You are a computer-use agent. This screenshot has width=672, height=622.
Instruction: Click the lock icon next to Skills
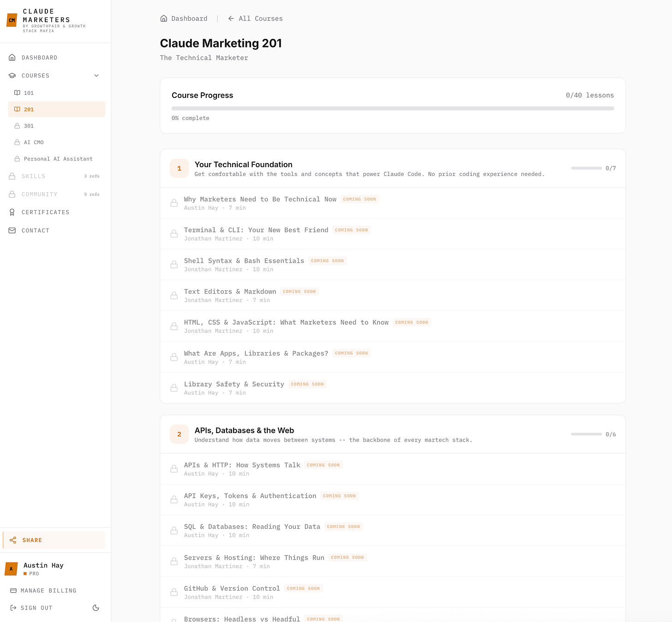pyautogui.click(x=12, y=176)
